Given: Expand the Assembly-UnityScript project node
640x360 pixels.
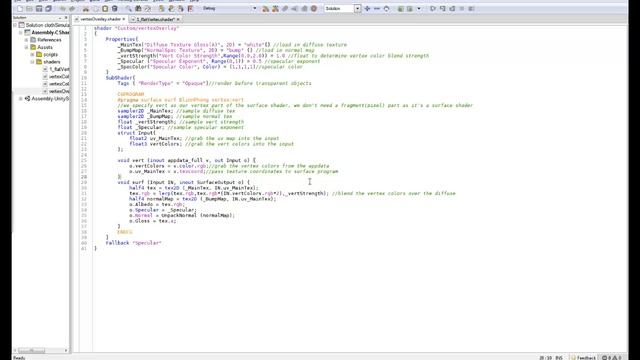Looking at the screenshot, I should coord(21,98).
